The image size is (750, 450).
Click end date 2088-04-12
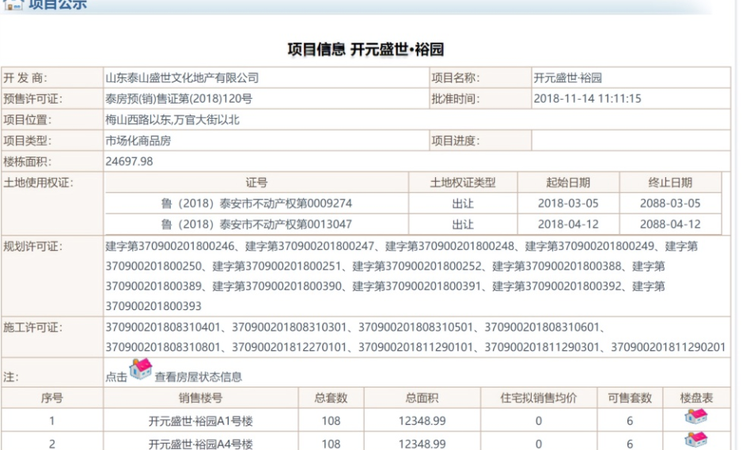pos(670,224)
